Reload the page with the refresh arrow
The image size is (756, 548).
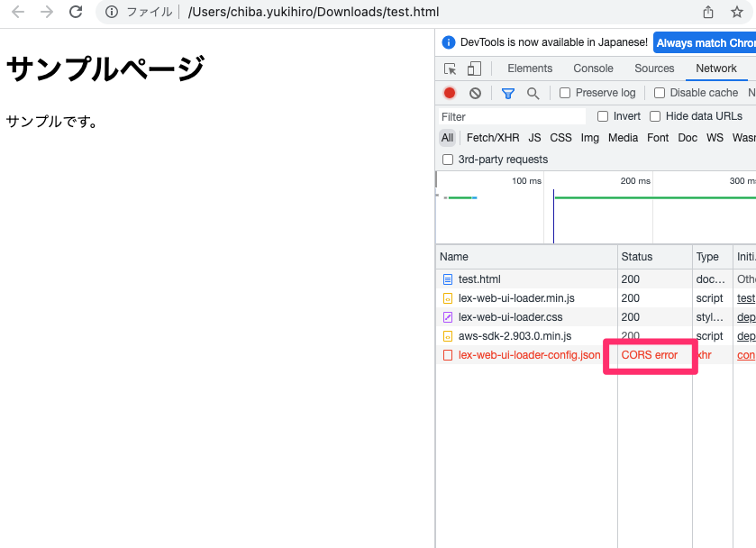[x=74, y=13]
